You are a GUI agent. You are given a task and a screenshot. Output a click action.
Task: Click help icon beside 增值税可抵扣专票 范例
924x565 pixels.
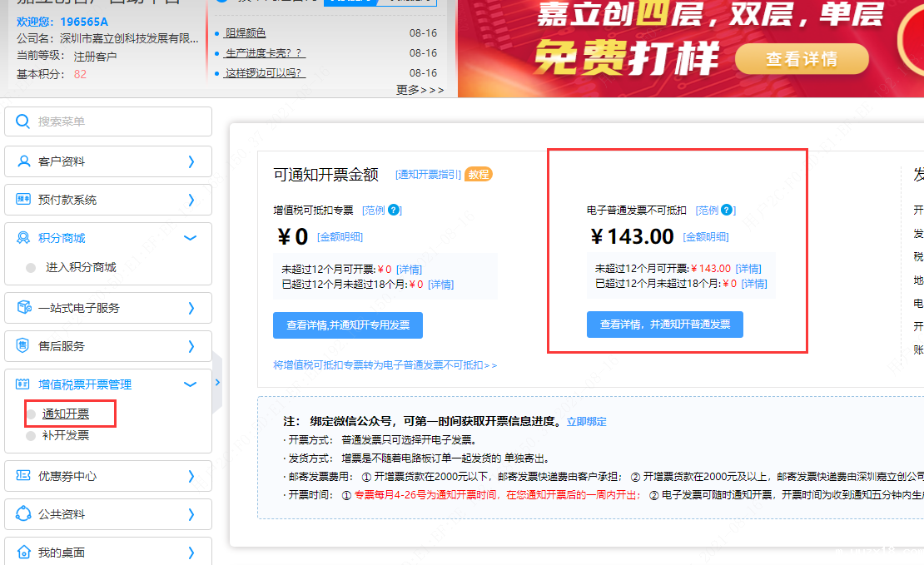(394, 211)
